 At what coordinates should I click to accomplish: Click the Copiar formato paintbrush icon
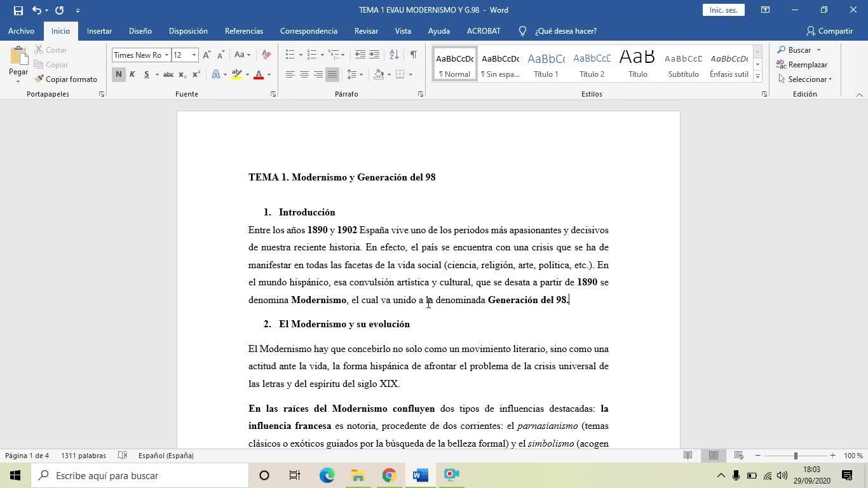tap(39, 79)
